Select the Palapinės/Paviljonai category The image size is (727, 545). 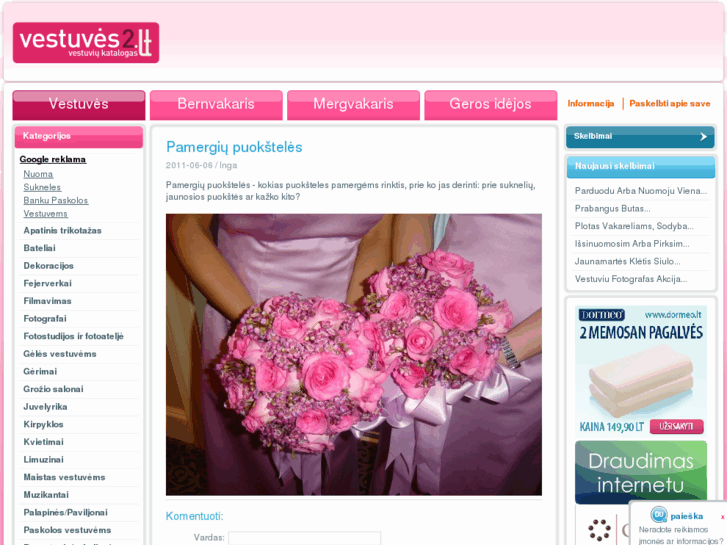pyautogui.click(x=65, y=513)
